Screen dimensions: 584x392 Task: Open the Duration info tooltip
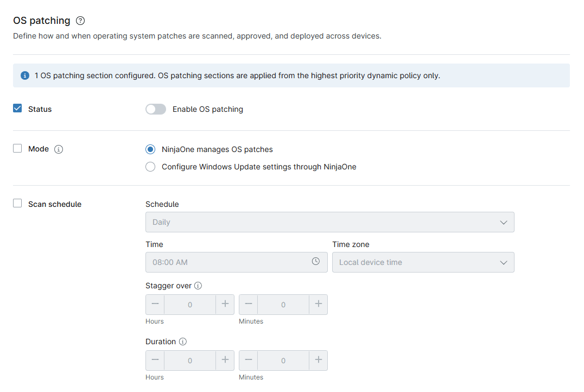click(x=182, y=341)
